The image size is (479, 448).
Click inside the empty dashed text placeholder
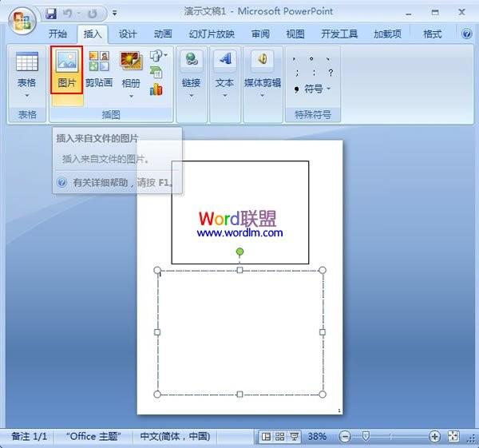239,332
